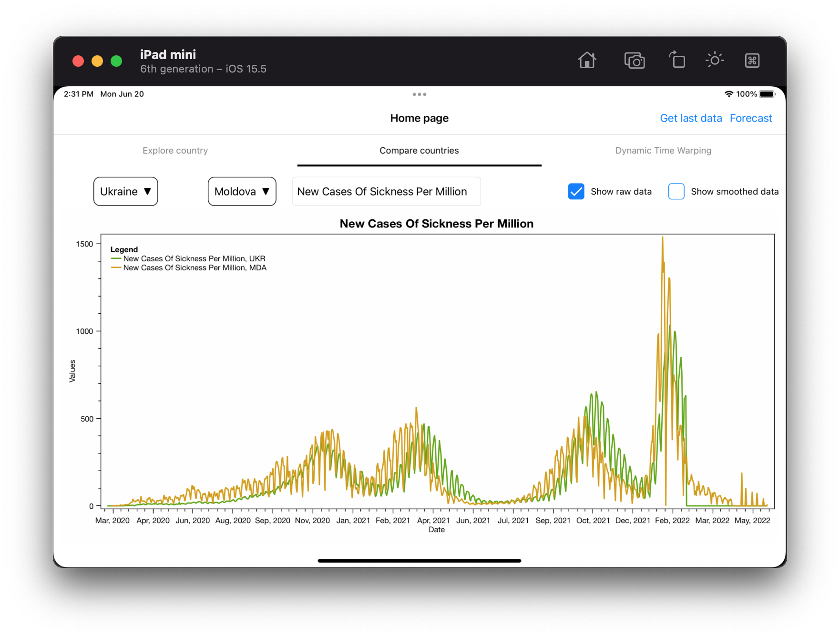The image size is (840, 638).
Task: Click the 2:31 PM clock in status bar
Action: (x=79, y=94)
